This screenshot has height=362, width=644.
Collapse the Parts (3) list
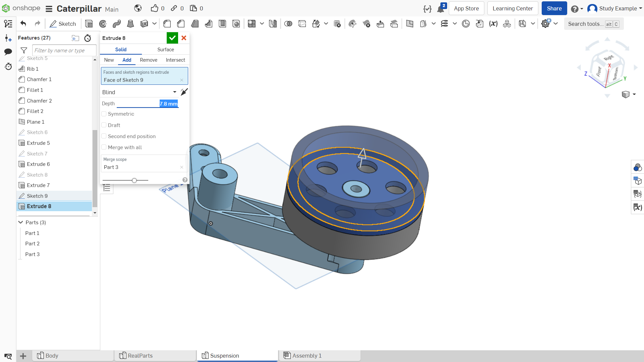pos(21,223)
